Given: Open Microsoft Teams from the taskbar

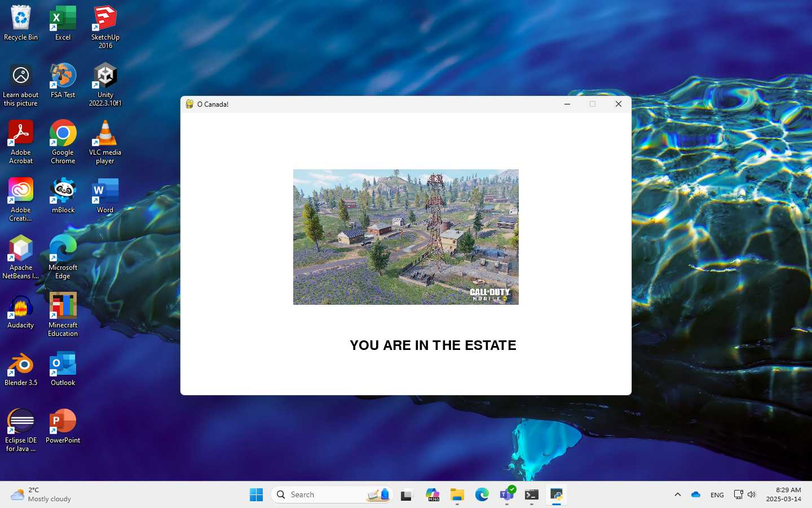Looking at the screenshot, I should tap(507, 494).
